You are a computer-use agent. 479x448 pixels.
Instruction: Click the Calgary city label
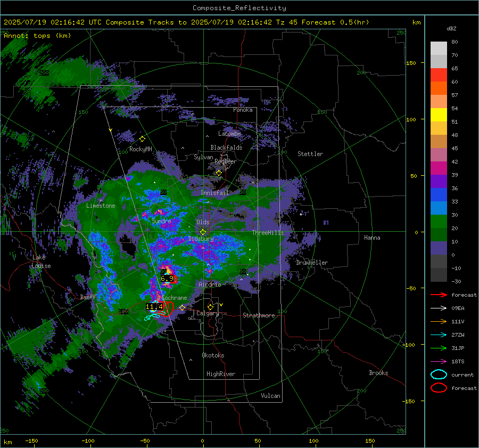(208, 313)
